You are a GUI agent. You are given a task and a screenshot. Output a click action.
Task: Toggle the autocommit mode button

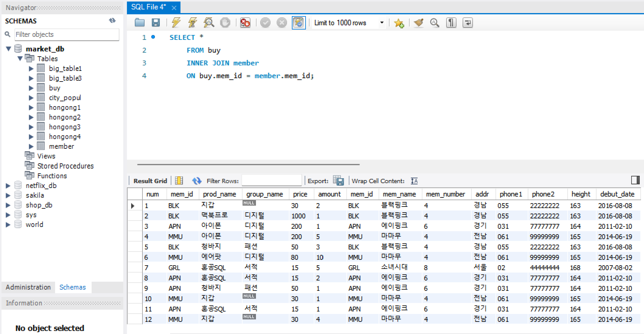click(x=299, y=23)
